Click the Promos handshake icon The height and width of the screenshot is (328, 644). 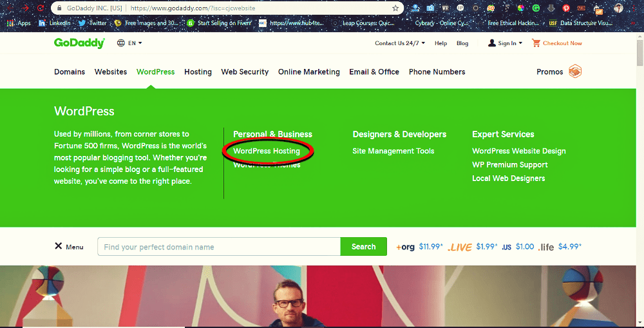tap(575, 72)
